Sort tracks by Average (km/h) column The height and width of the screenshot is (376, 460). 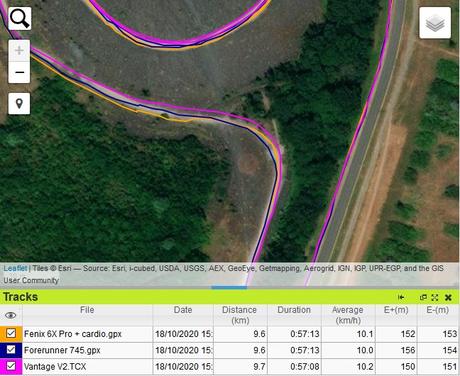348,315
